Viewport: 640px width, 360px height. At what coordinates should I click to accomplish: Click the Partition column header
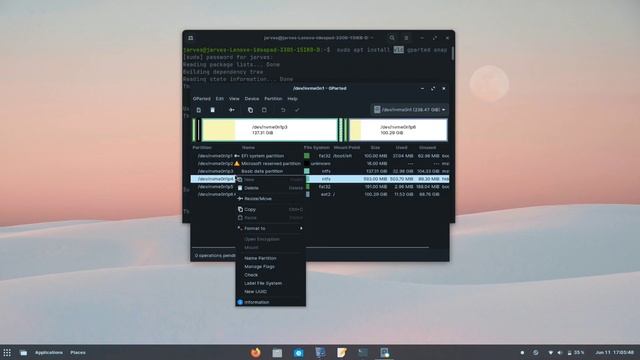[x=202, y=148]
